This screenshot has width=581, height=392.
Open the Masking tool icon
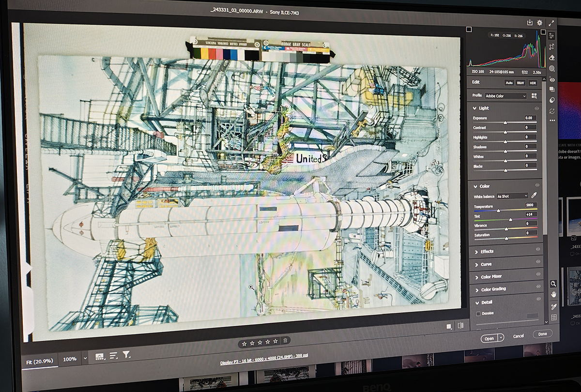pyautogui.click(x=551, y=68)
